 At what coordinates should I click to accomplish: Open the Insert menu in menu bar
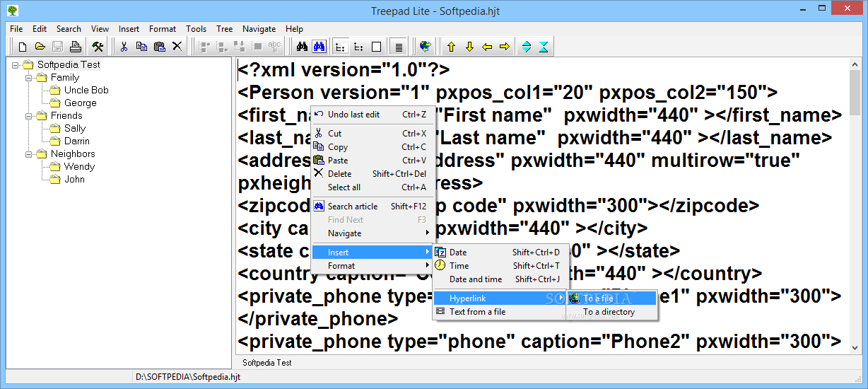point(129,29)
